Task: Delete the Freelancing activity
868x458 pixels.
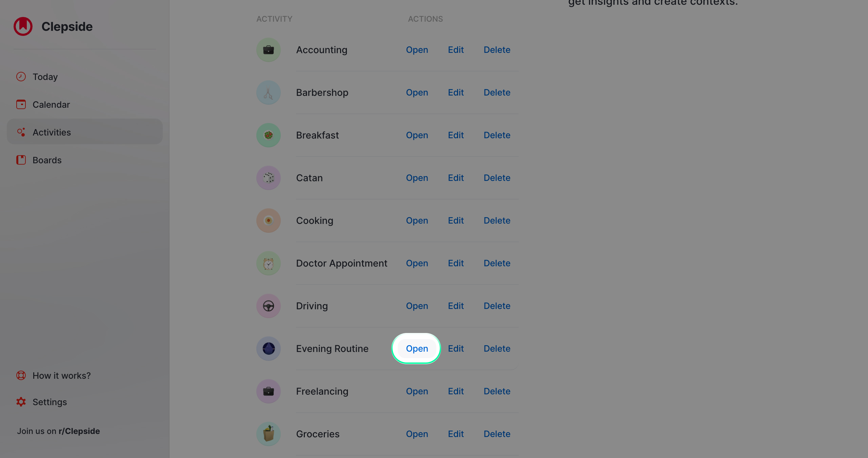Action: (x=497, y=391)
